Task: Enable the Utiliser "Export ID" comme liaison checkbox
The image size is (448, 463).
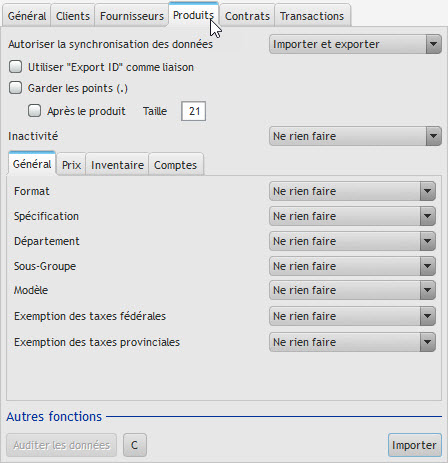Action: [16, 67]
